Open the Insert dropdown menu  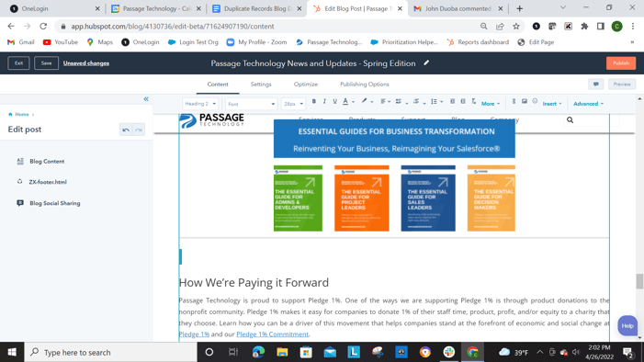pos(551,104)
